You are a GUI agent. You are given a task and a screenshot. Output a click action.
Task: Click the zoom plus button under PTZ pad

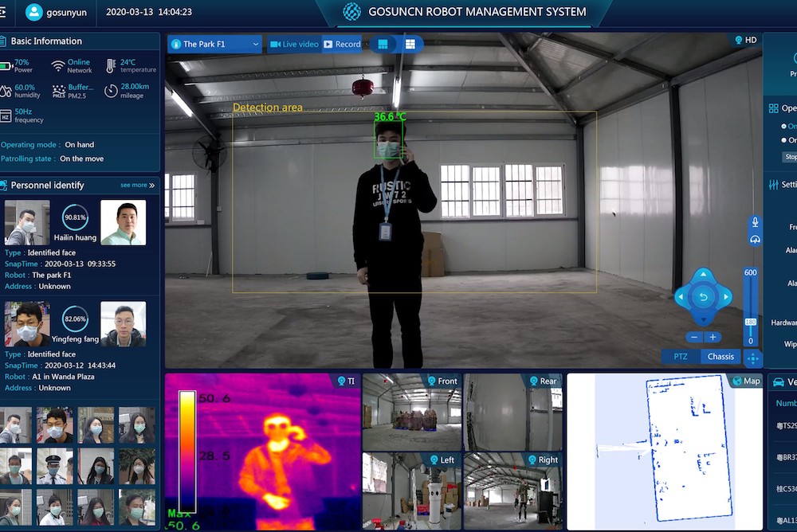pos(713,336)
